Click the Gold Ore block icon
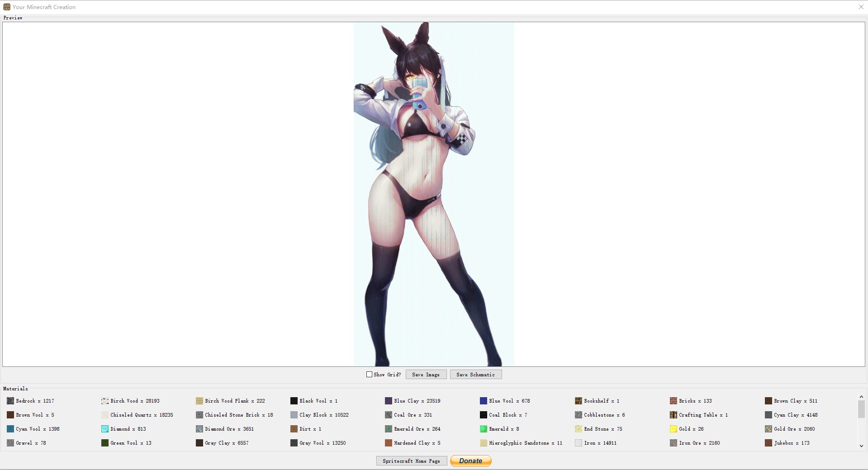Viewport: 868px width, 470px height. (768, 429)
